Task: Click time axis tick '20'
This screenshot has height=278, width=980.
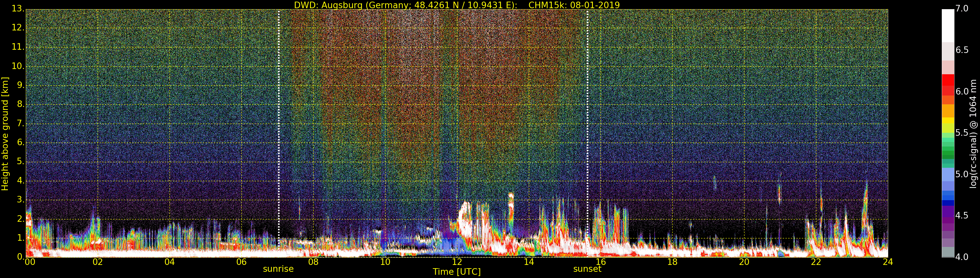Action: [744, 262]
